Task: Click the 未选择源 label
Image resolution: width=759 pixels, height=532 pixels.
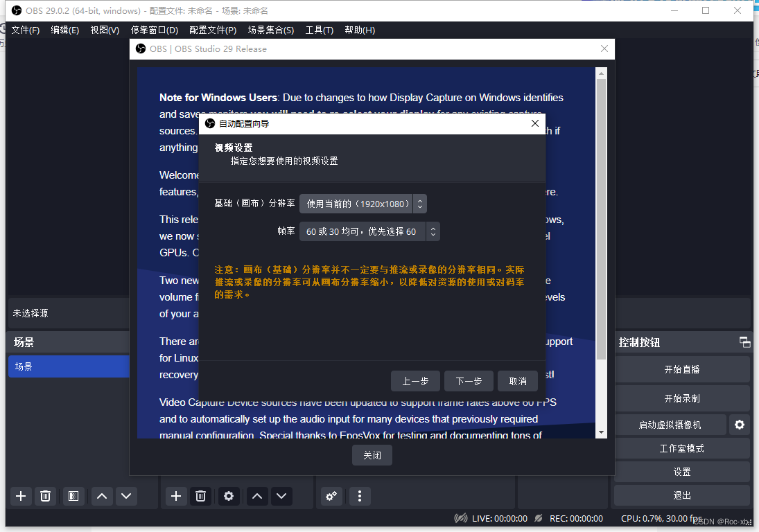Action: pyautogui.click(x=30, y=313)
